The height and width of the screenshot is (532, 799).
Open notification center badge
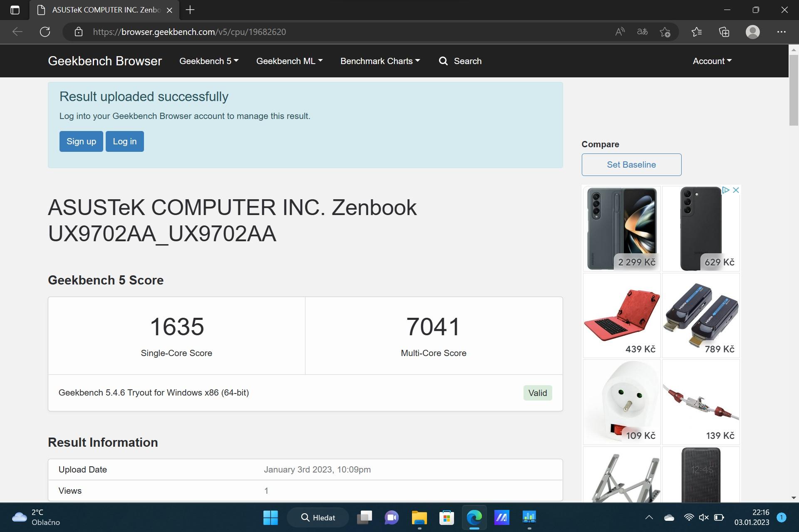[x=782, y=517]
